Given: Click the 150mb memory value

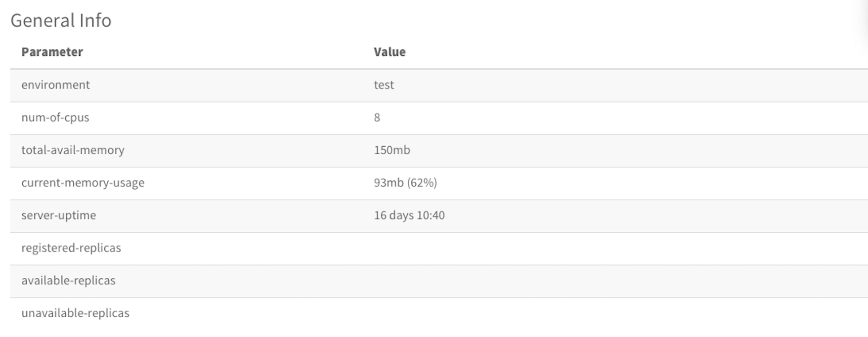Looking at the screenshot, I should tap(392, 150).
